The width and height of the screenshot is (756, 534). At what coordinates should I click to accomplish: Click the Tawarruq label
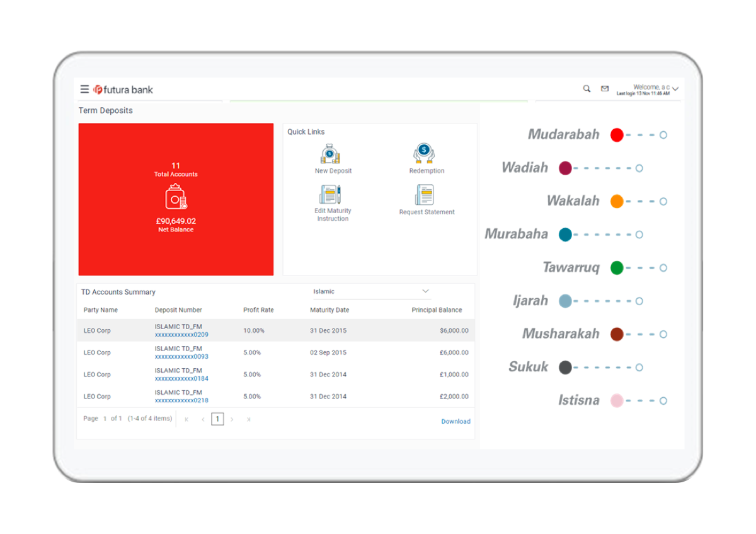pos(571,267)
